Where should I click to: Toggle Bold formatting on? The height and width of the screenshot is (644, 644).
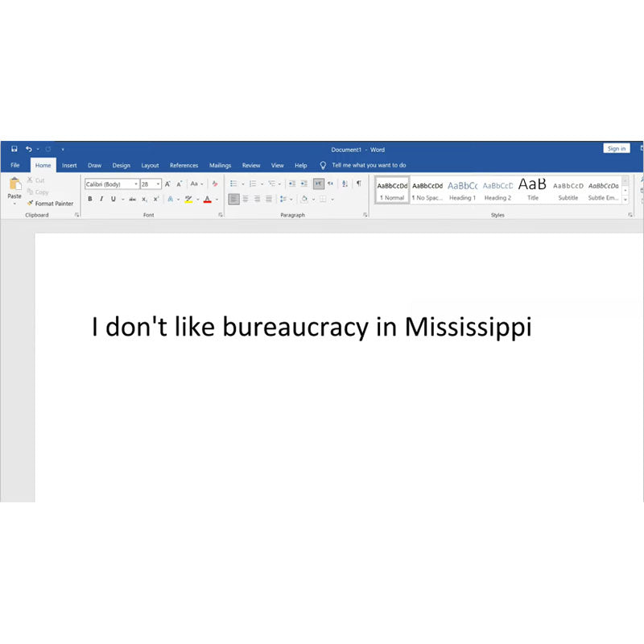[90, 199]
